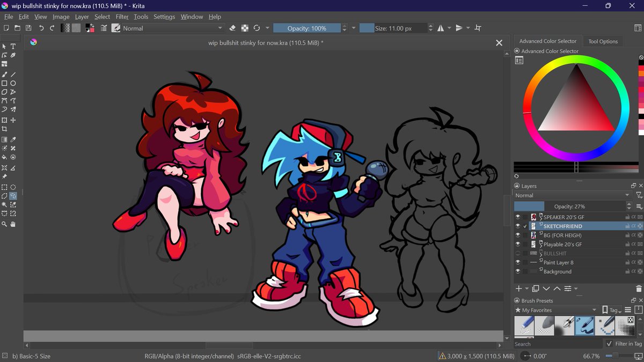Toggle horizontal mirror tool
The height and width of the screenshot is (362, 644).
pyautogui.click(x=441, y=28)
